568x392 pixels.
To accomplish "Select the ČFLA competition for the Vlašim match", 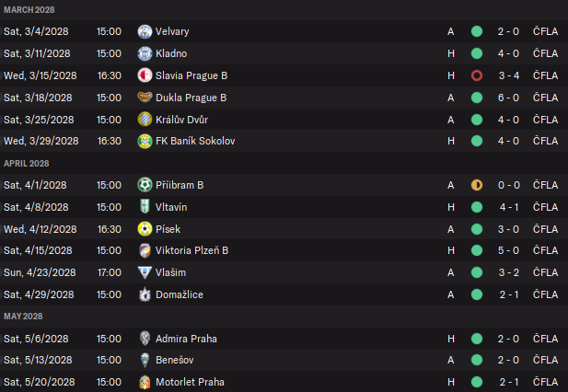I will 545,272.
